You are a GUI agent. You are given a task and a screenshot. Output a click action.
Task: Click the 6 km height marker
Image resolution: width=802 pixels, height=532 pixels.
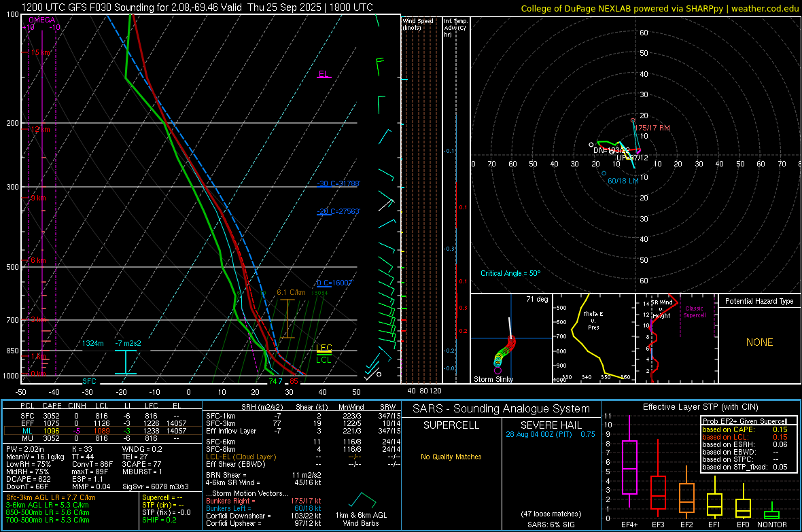38,260
